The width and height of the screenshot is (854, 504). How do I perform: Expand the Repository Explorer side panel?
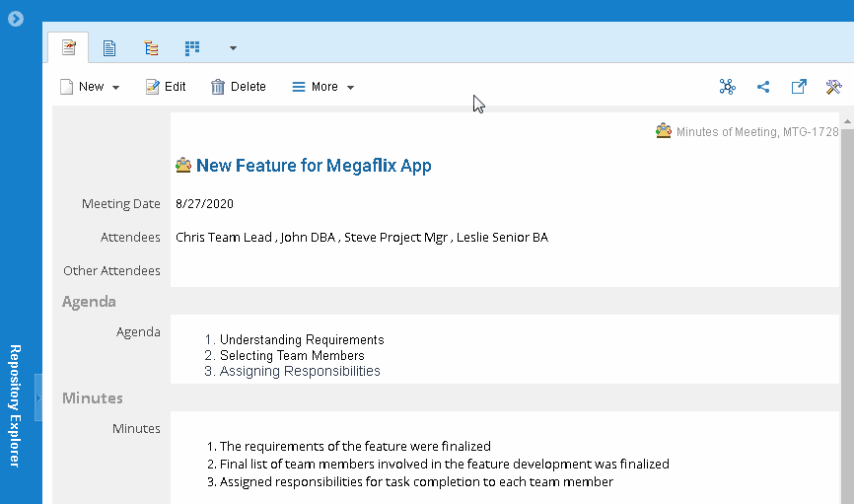(38, 397)
